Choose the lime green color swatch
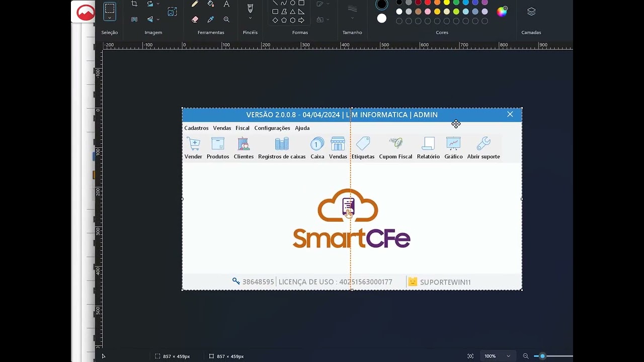644x362 pixels. [456, 12]
